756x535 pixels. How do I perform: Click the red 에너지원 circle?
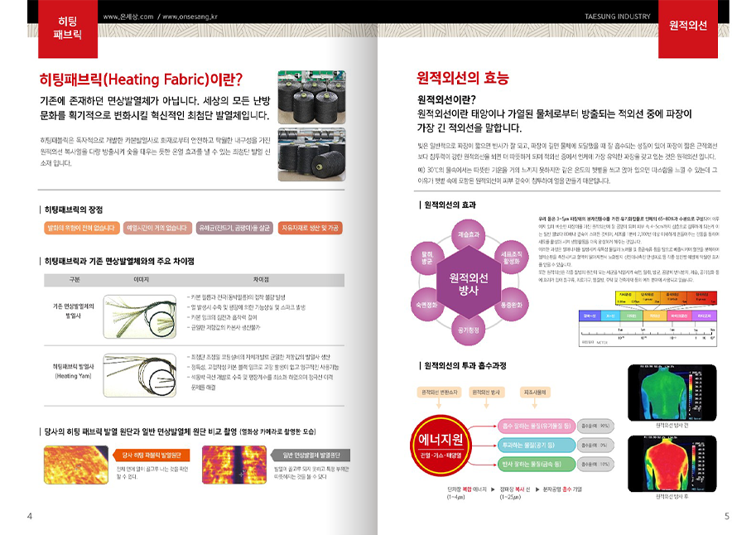(450, 446)
